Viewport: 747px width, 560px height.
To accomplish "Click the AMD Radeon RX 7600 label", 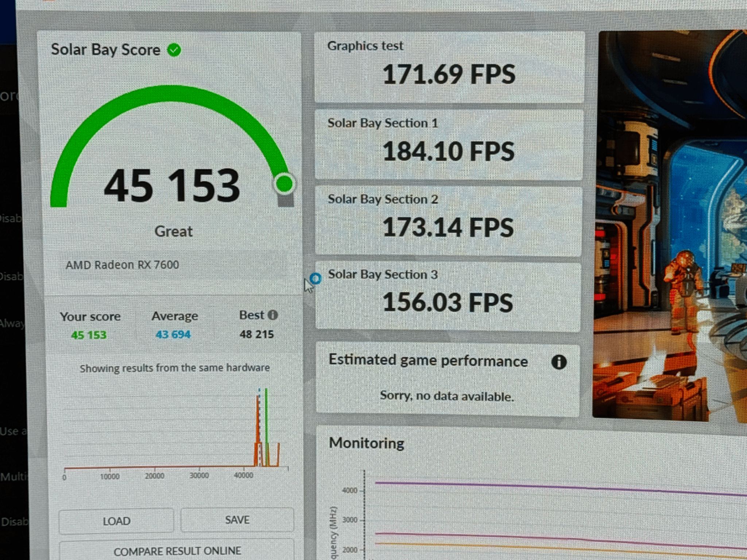I will [122, 265].
